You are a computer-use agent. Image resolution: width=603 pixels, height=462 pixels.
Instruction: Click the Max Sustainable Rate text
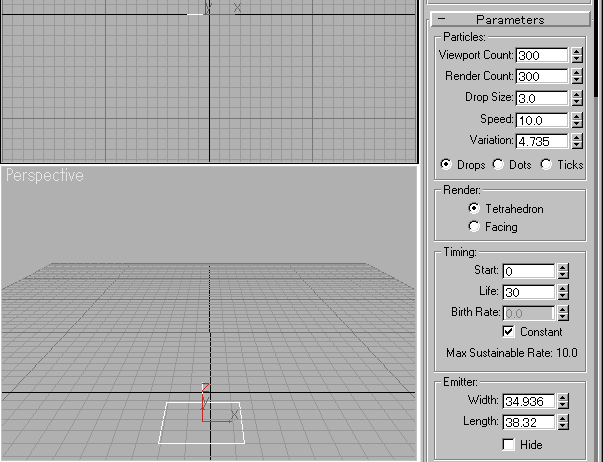[511, 353]
